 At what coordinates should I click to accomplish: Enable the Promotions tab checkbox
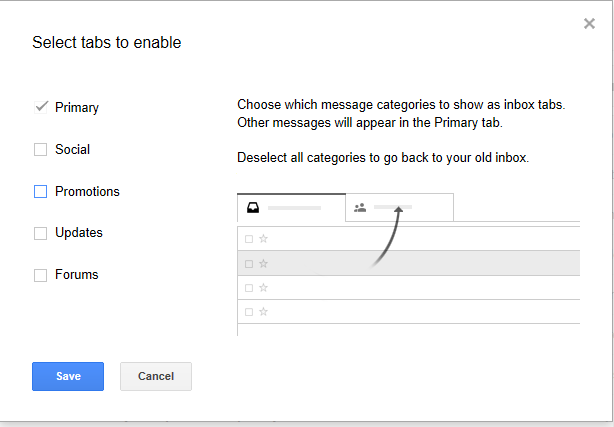(x=40, y=192)
